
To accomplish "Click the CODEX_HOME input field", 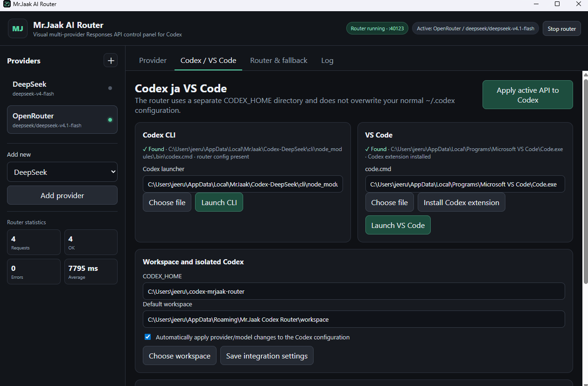I will (354, 291).
